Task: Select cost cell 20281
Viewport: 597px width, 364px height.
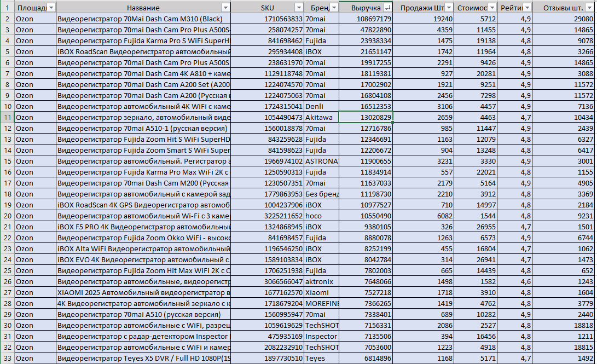Action: (x=476, y=73)
